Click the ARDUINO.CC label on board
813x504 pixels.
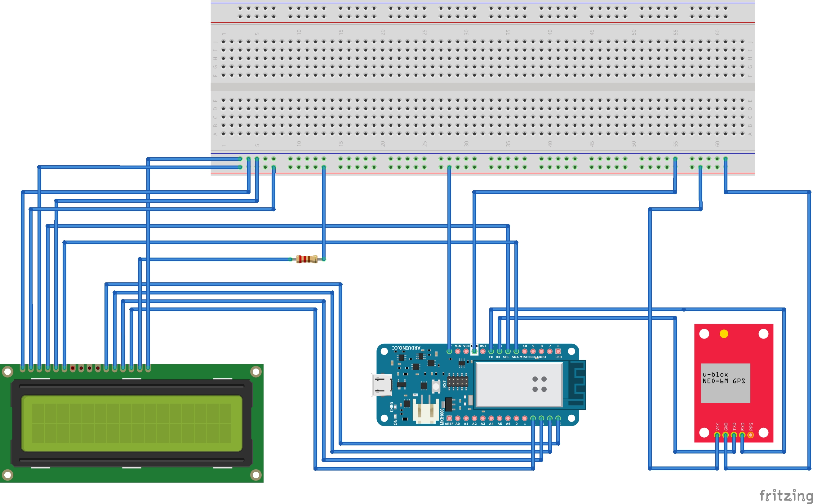click(x=406, y=348)
